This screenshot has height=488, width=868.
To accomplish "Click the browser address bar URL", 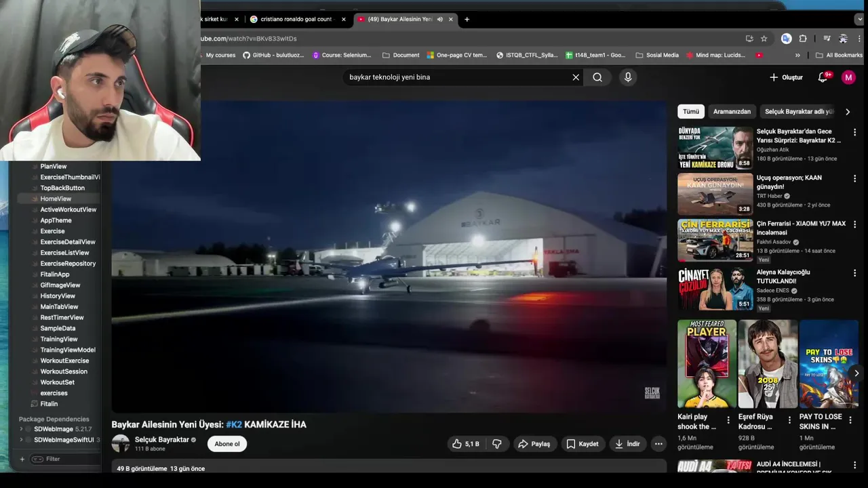I will click(x=248, y=39).
